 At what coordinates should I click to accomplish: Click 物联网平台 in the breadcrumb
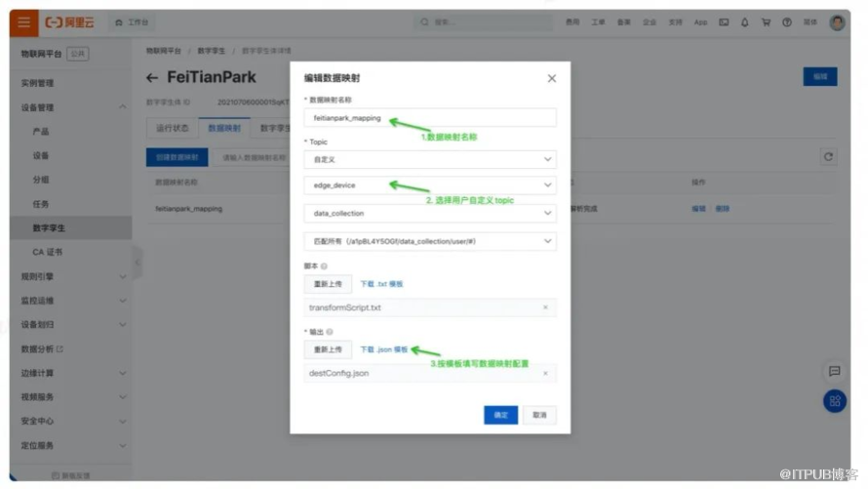click(x=163, y=51)
